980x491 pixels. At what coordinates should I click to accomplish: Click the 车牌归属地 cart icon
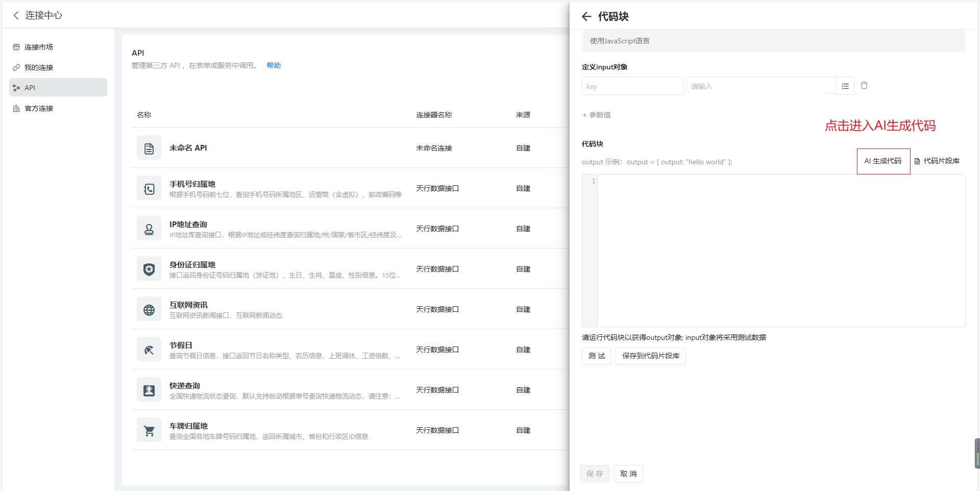[149, 431]
